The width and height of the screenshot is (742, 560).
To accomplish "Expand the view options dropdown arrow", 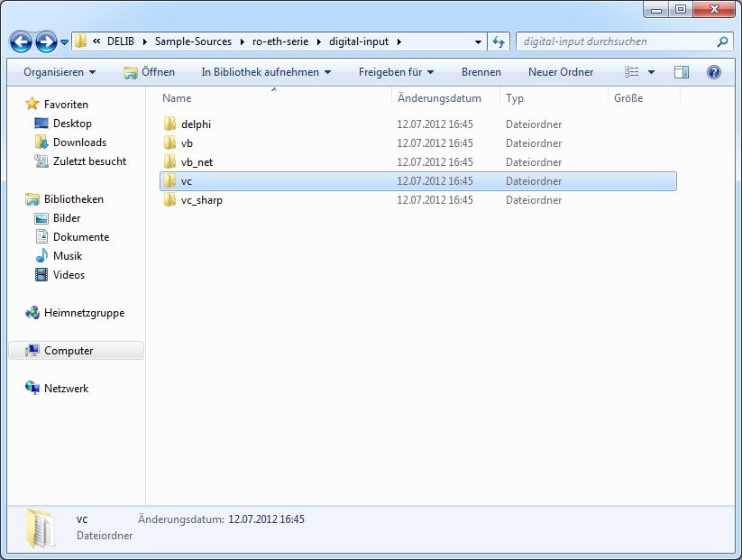I will 652,72.
